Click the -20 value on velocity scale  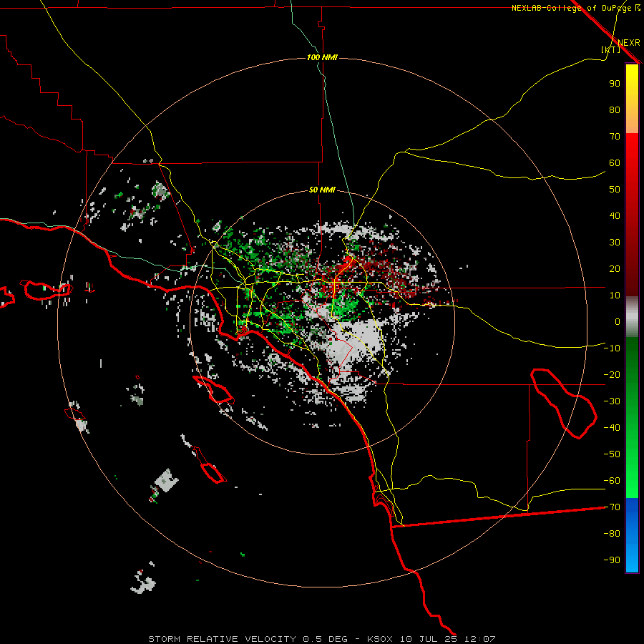[612, 375]
